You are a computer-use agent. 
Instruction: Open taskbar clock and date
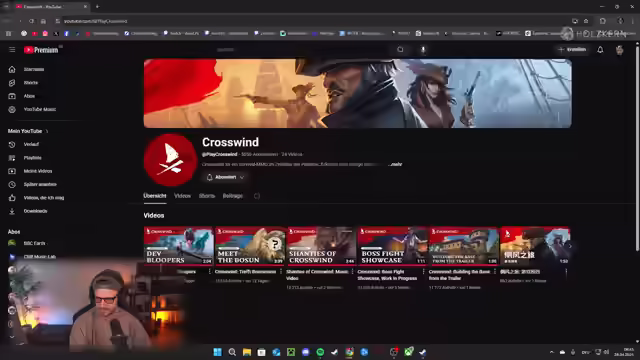point(625,352)
